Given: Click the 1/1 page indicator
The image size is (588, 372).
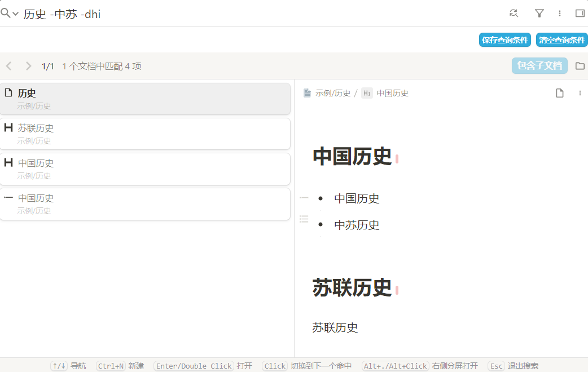Looking at the screenshot, I should [47, 67].
